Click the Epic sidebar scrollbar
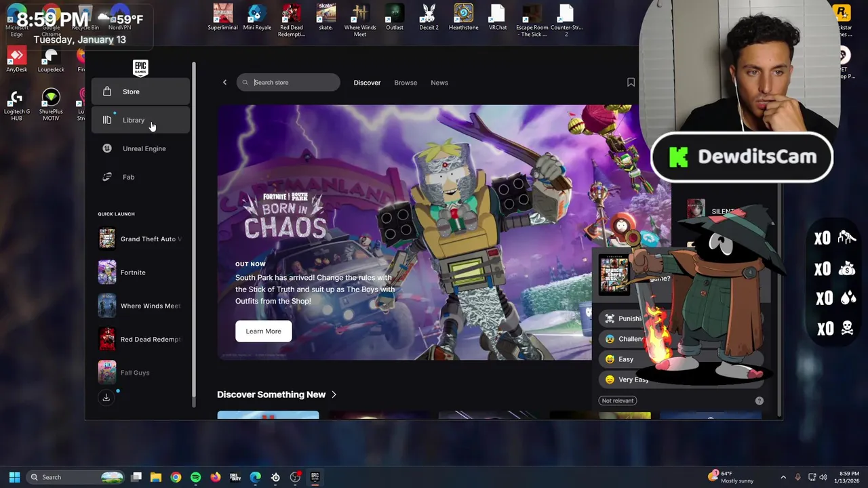 [x=194, y=230]
